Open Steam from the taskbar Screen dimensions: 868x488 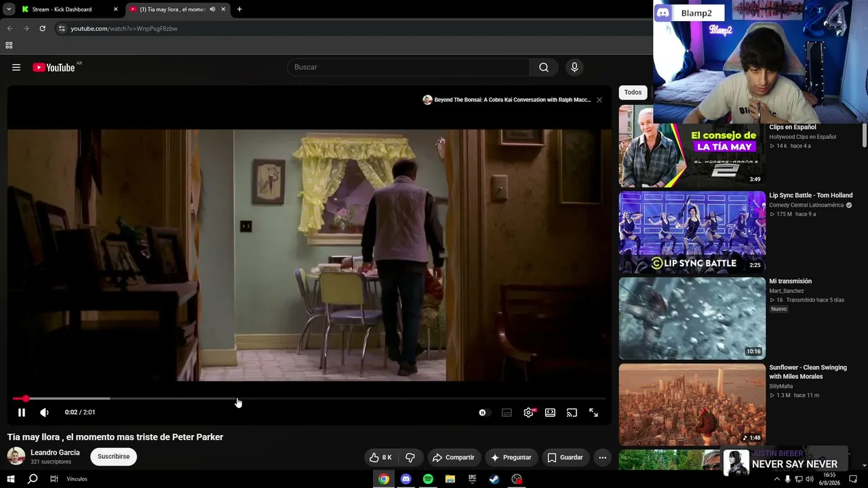[494, 479]
